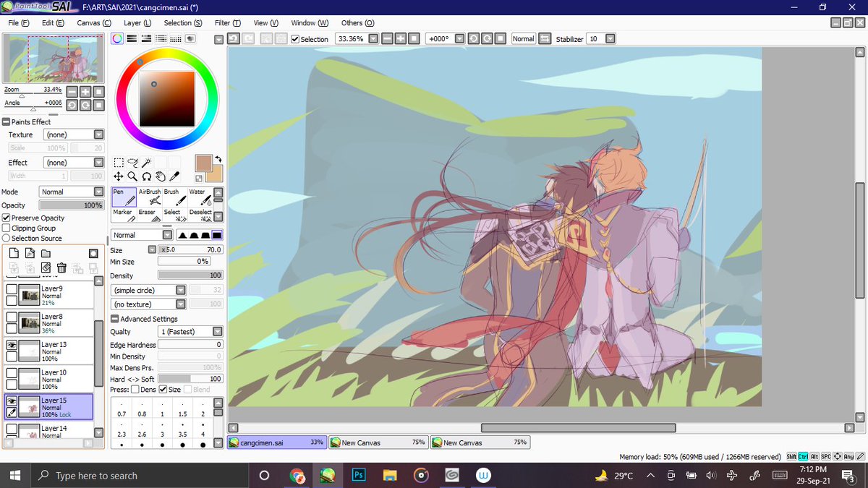
Task: Choose the magnifier zoom tool
Action: click(132, 176)
